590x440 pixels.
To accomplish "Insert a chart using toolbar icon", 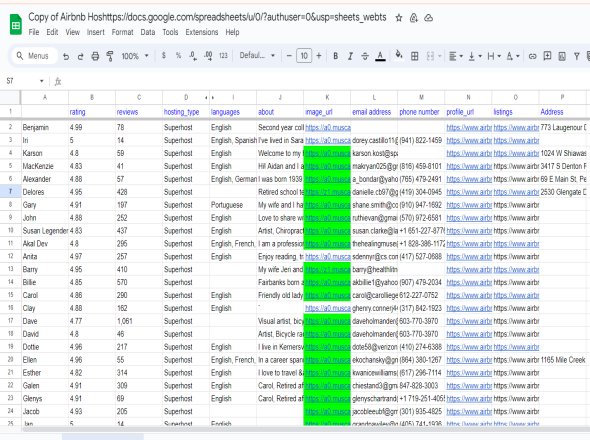I will [x=562, y=56].
